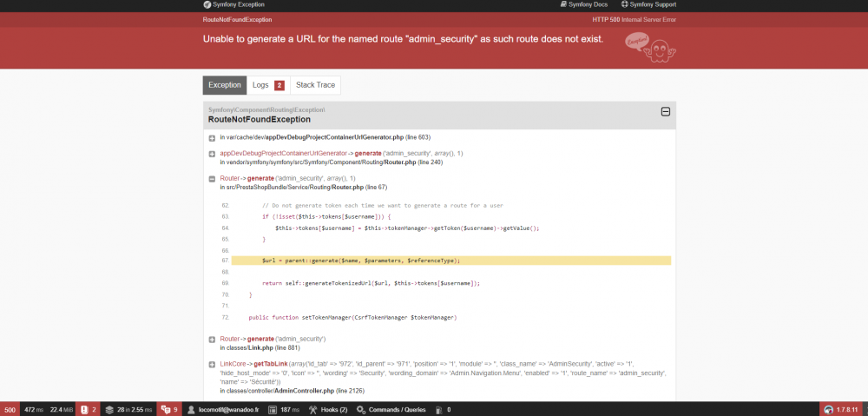Click the 'Unable to generate a URL' error message
The image size is (868, 416).
click(403, 40)
